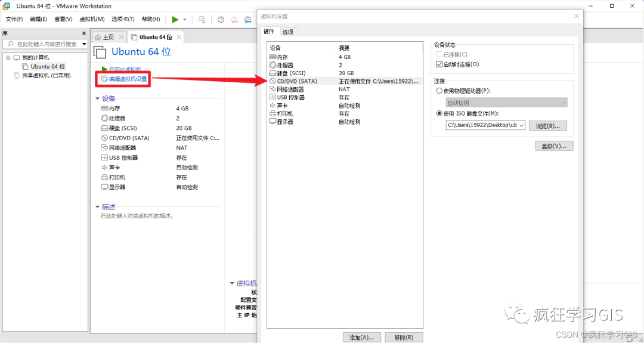The height and width of the screenshot is (343, 644).
Task: Click 显示器 monitor icon in main window list
Action: click(104, 187)
